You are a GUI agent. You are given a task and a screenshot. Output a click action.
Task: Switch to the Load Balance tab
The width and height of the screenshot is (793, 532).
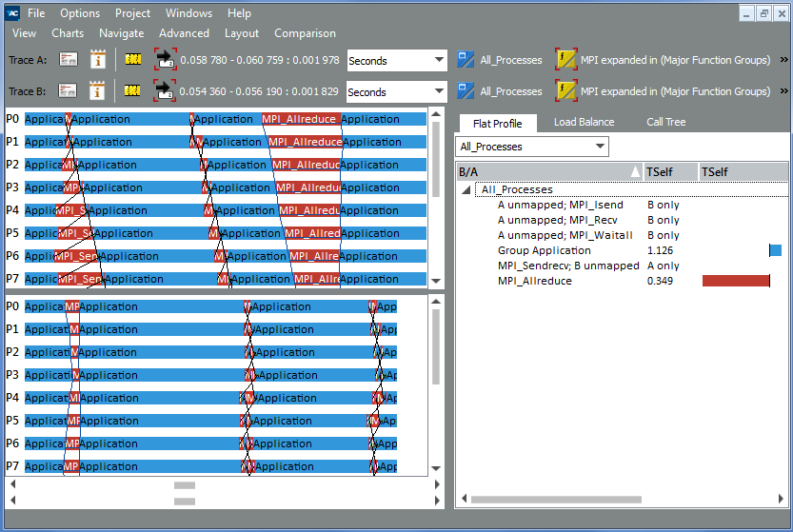[584, 122]
